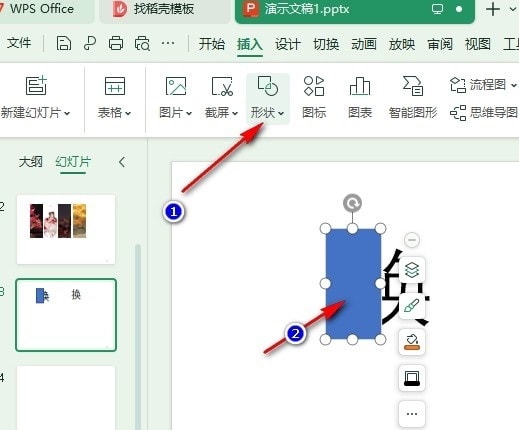Click the Print icon in quick toolbar
The width and height of the screenshot is (519, 430).
(116, 43)
